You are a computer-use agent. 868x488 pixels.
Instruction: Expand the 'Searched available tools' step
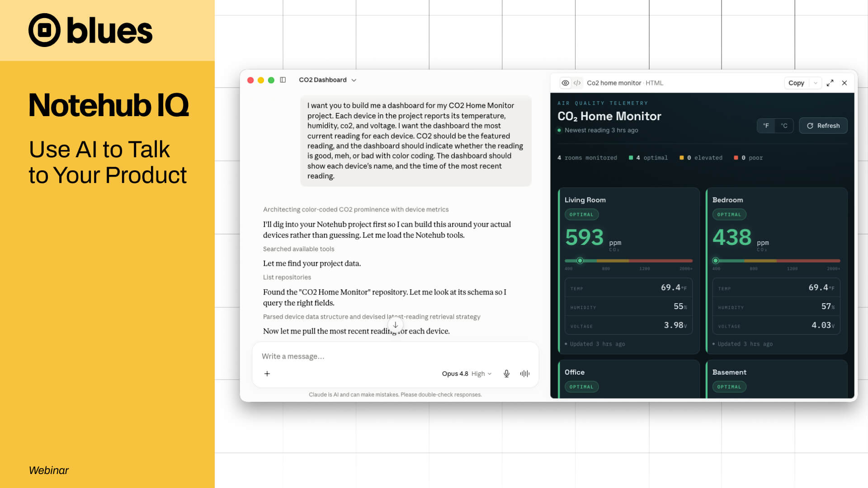[x=299, y=249]
